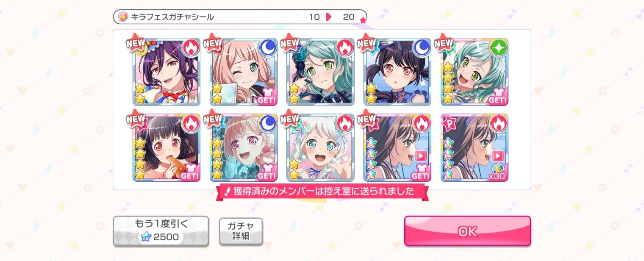Tap the video play icon on ninth card
The image size is (644, 261).
421,156
